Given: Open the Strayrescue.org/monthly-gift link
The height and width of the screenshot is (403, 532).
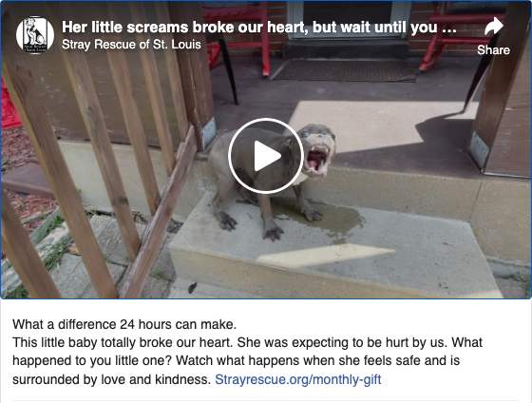Looking at the screenshot, I should [298, 379].
